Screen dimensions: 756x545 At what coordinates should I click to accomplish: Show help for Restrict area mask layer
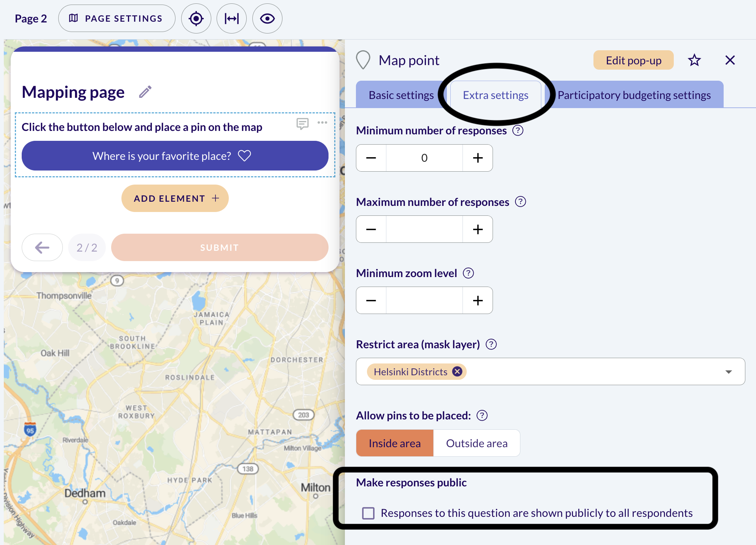491,344
